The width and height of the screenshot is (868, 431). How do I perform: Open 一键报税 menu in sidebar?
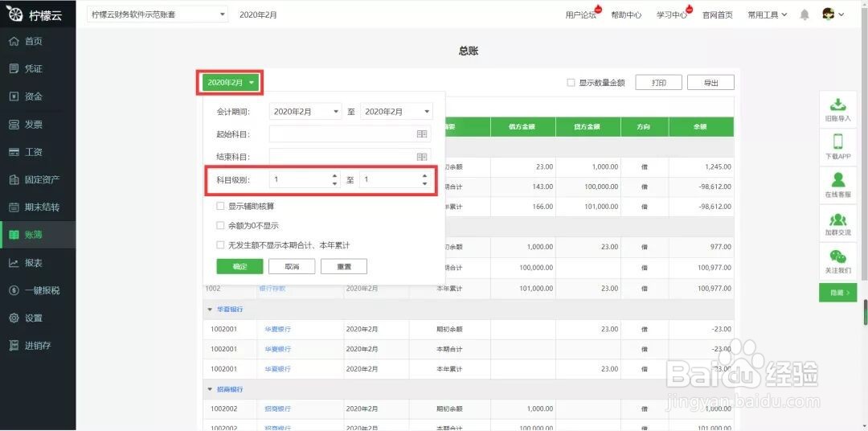(x=38, y=290)
